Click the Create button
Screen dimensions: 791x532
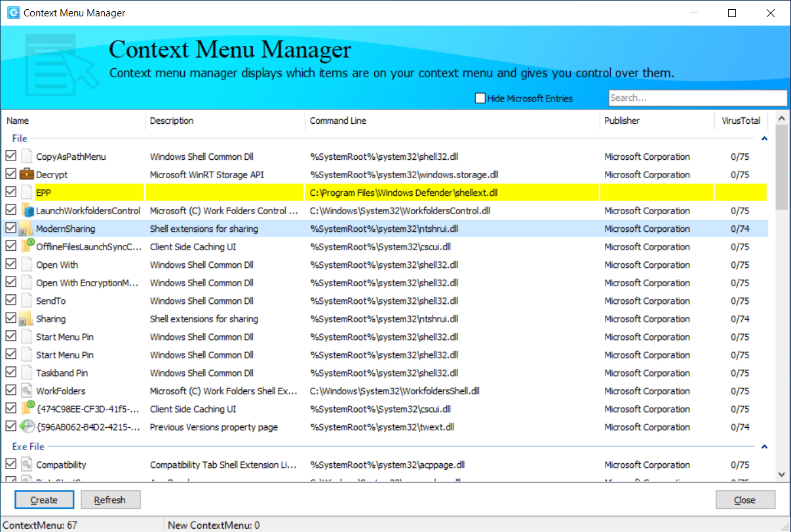point(44,500)
